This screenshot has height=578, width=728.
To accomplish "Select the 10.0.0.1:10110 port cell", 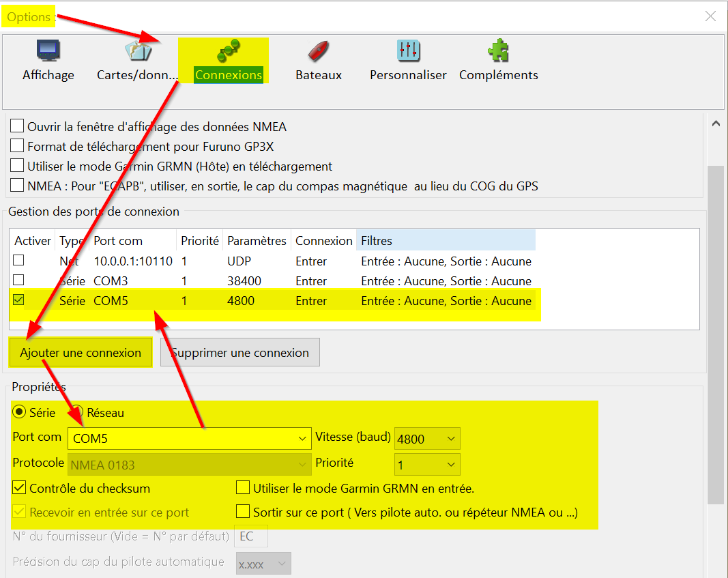I will click(133, 261).
